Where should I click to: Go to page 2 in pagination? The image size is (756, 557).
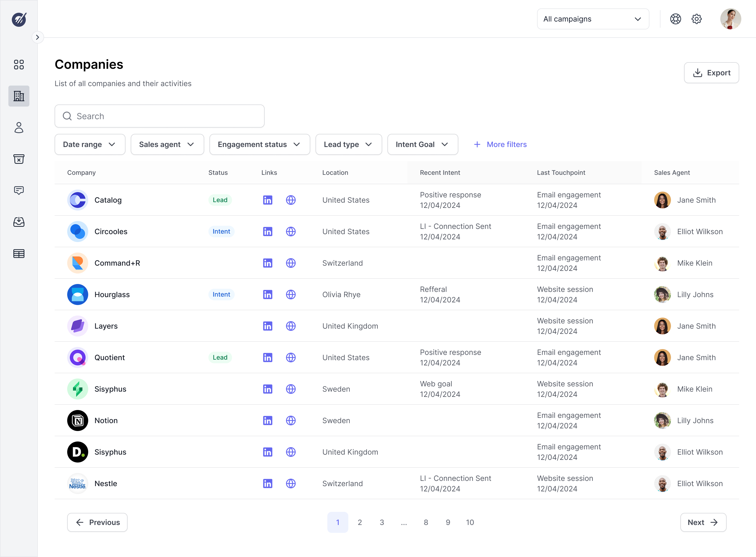359,522
